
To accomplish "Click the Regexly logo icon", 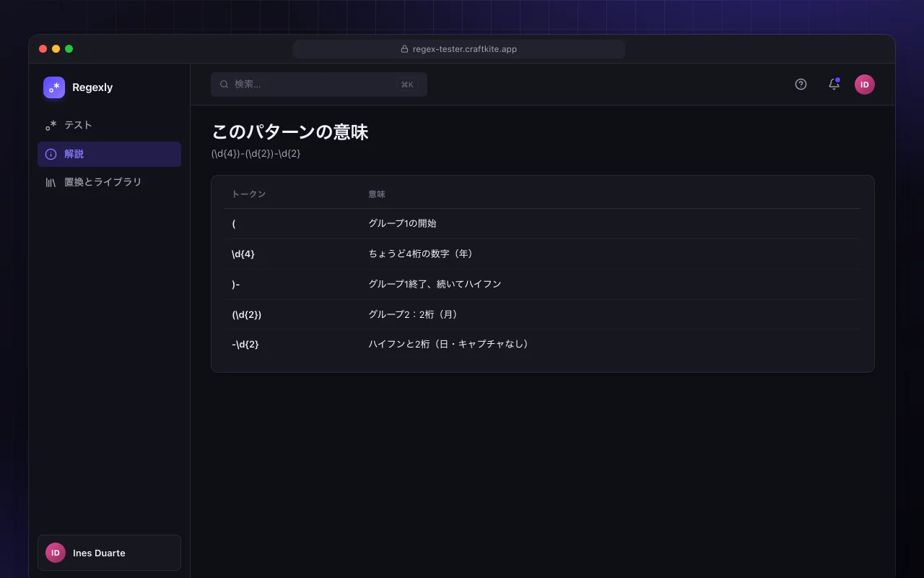I will (x=54, y=87).
